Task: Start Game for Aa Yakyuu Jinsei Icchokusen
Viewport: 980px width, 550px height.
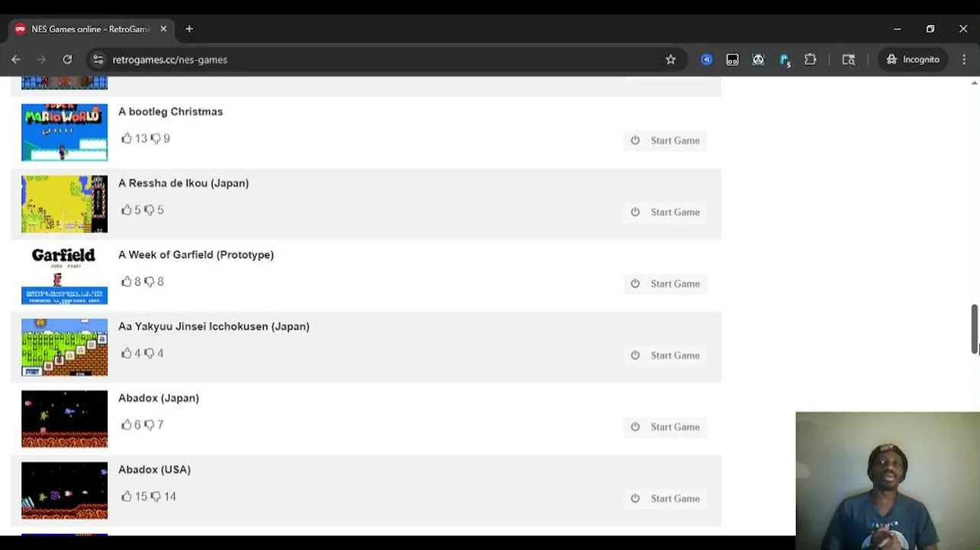Action: (x=666, y=355)
